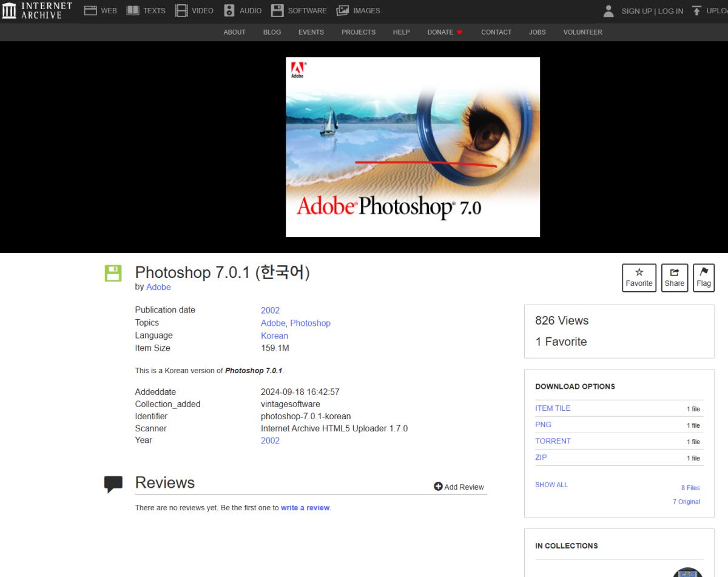Viewport: 728px width, 577px height.
Task: Open the Video film icon
Action: tap(181, 10)
